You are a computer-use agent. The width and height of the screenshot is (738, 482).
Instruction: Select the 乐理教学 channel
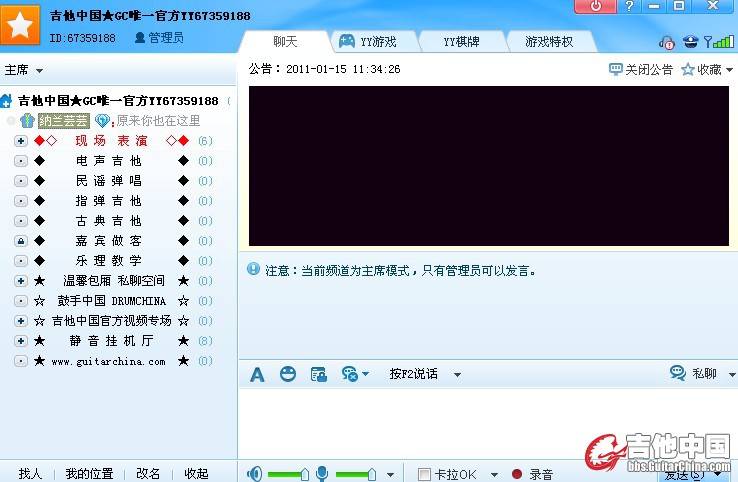click(108, 261)
